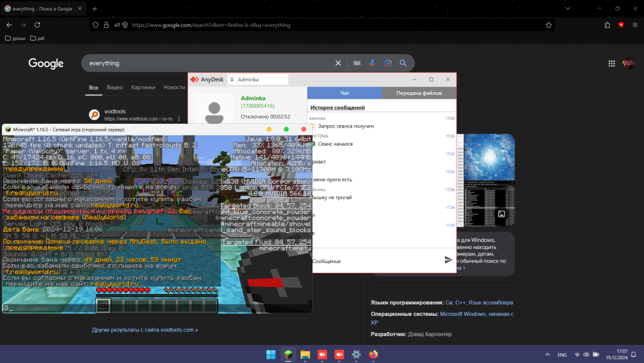Click the Firefox address bar URL
The image size is (644, 363).
[211, 25]
